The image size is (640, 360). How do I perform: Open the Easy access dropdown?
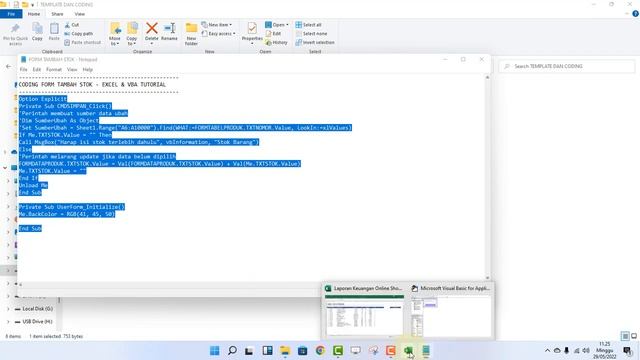tap(218, 33)
